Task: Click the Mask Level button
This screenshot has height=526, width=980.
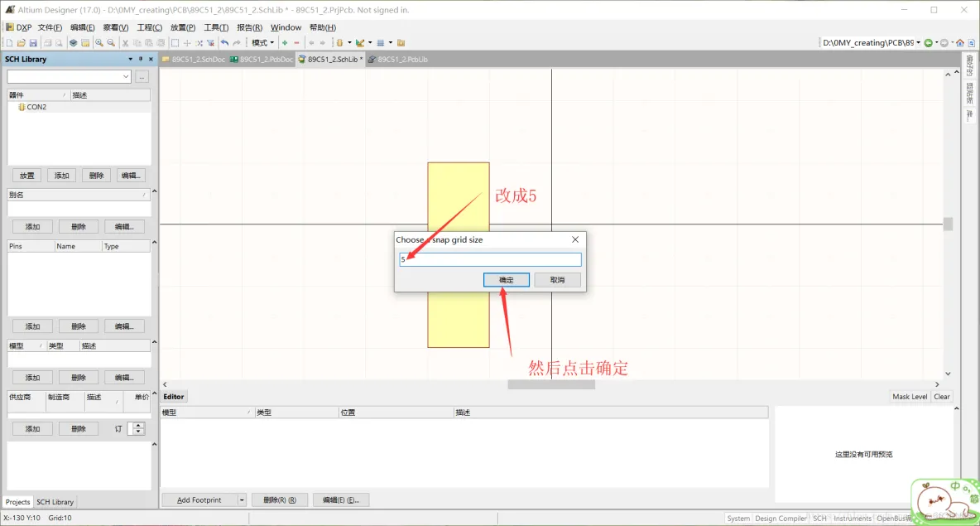Action: pos(910,397)
